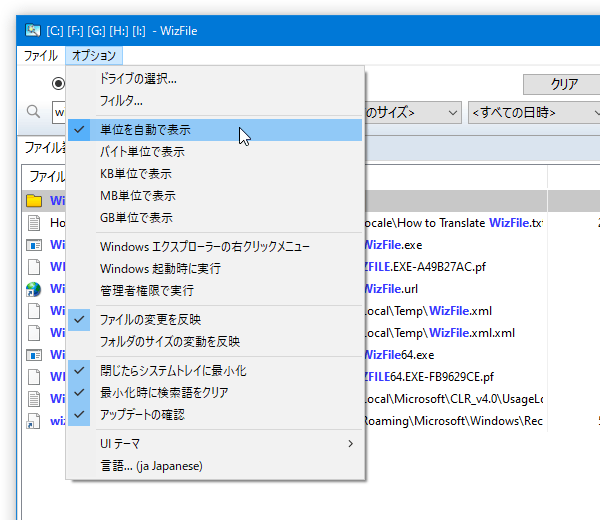Enable Windows 起動時に実行 option
The image size is (600, 520).
click(215, 269)
